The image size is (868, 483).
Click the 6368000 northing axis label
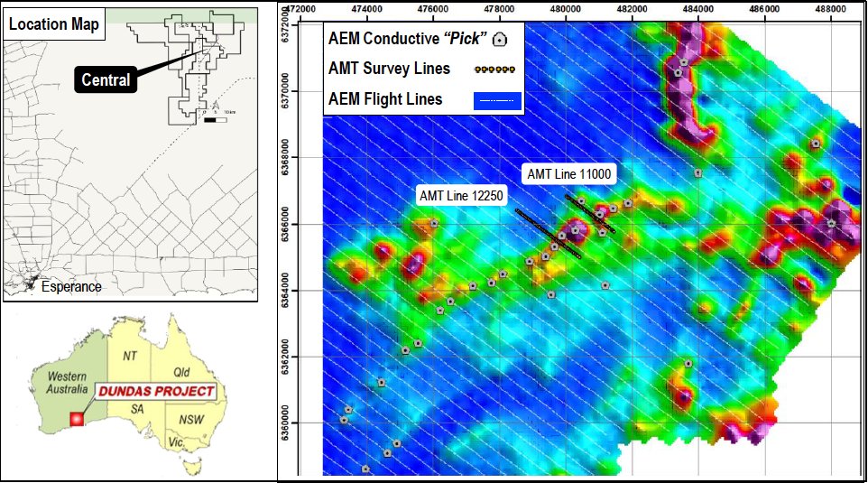pyautogui.click(x=286, y=157)
